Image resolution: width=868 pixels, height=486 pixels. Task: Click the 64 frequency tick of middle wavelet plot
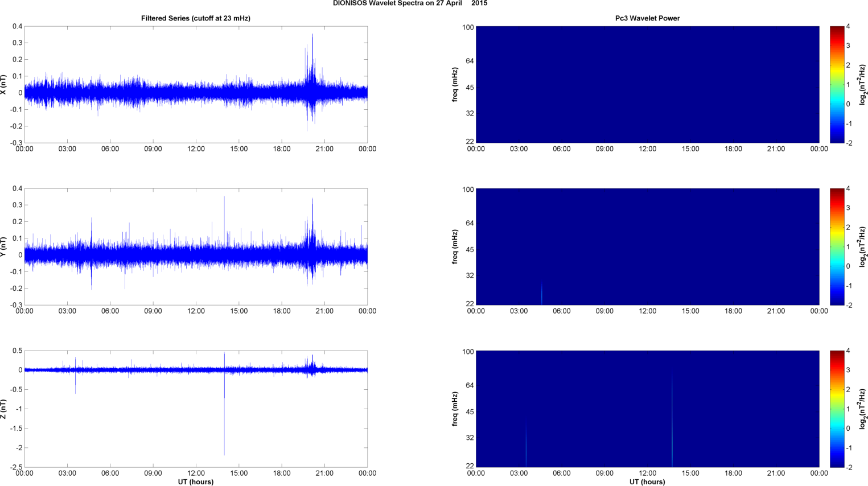pyautogui.click(x=470, y=223)
